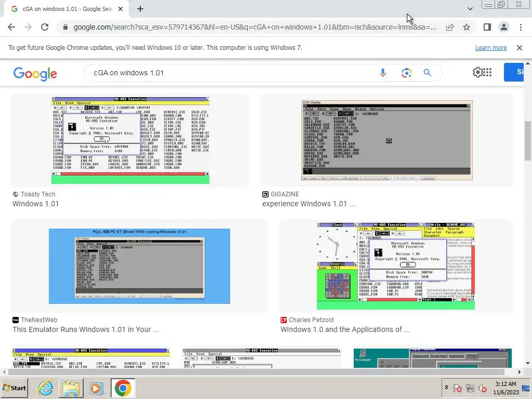Click the blue Sign in button

[514, 72]
